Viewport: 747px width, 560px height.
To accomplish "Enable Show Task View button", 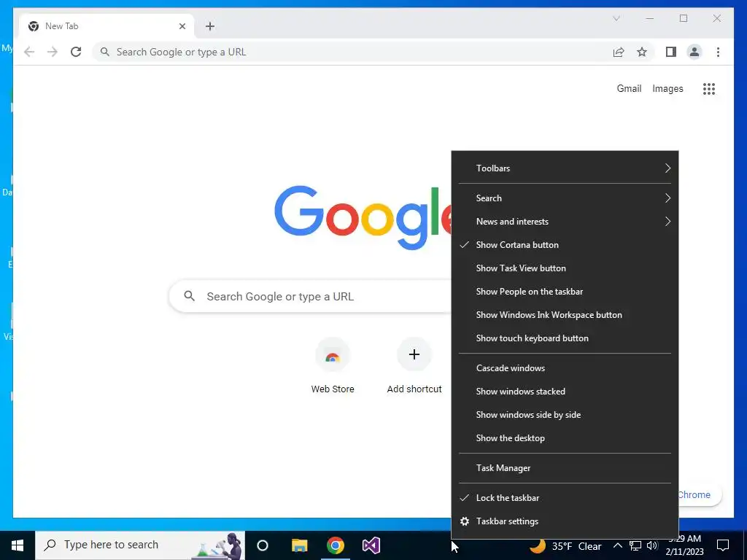I will point(565,268).
